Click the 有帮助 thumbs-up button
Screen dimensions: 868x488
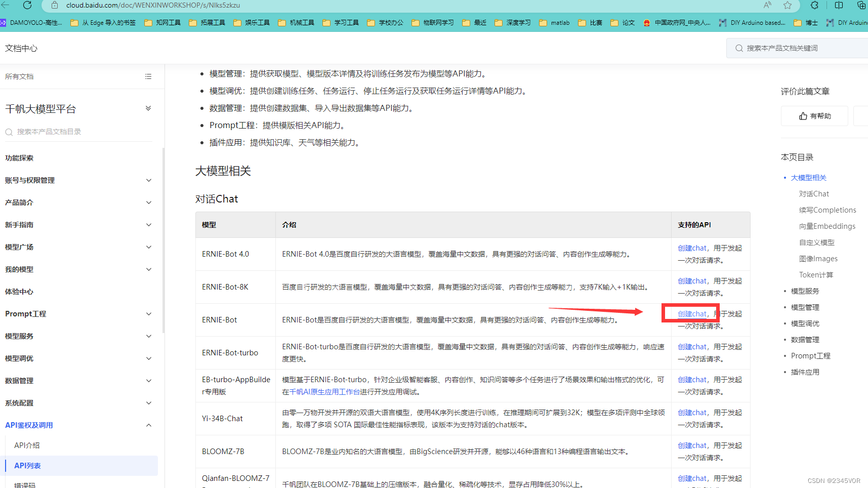tap(814, 116)
